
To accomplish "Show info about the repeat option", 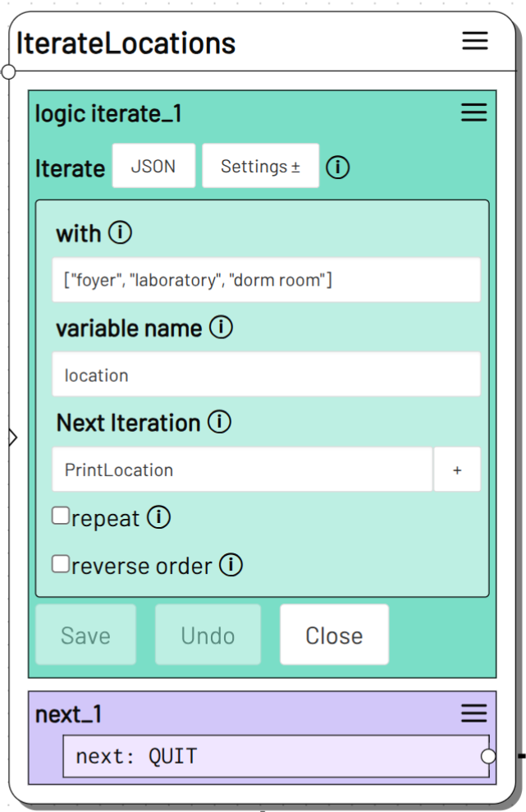I will 158,518.
